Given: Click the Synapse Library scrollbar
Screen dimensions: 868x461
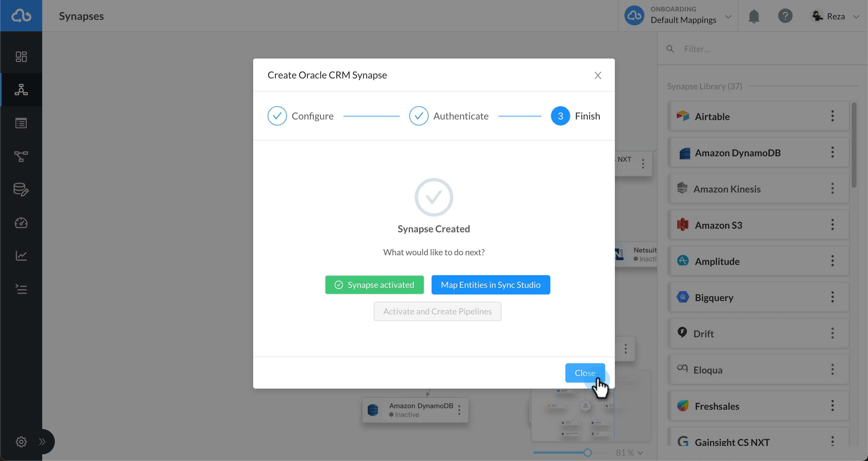Looking at the screenshot, I should point(854,145).
